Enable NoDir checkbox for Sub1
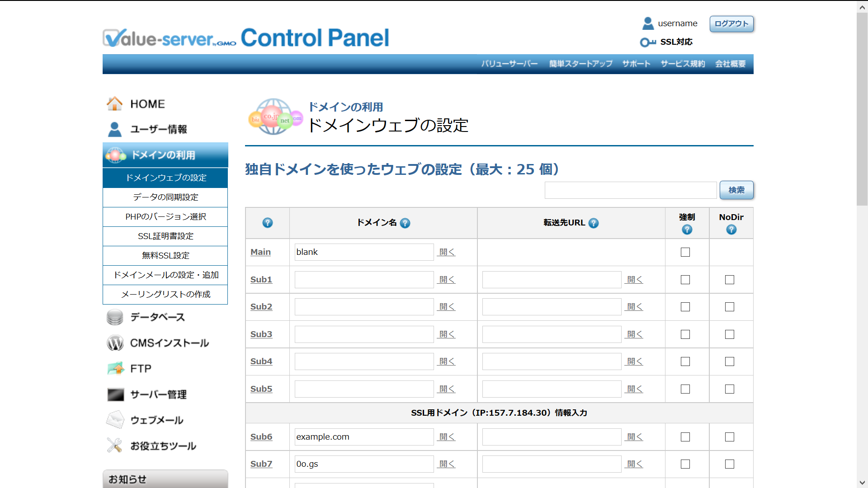Screen dimensions: 868x488 tap(730, 280)
